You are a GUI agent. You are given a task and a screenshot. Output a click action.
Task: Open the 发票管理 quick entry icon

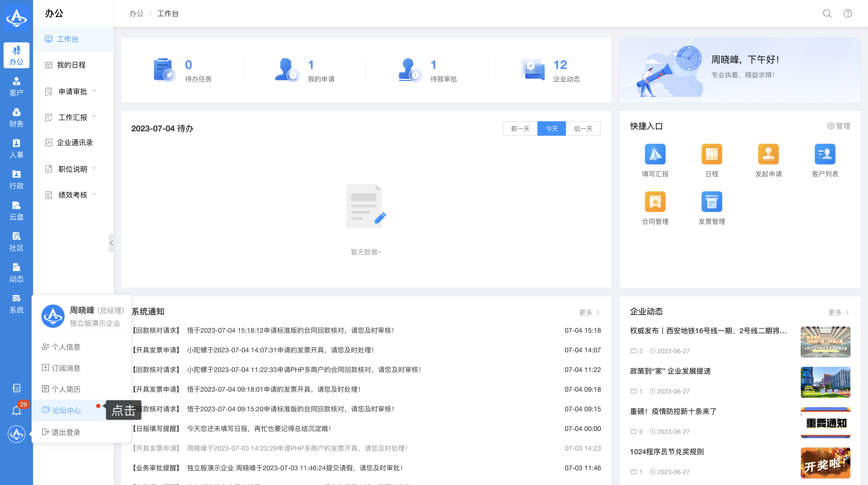711,202
